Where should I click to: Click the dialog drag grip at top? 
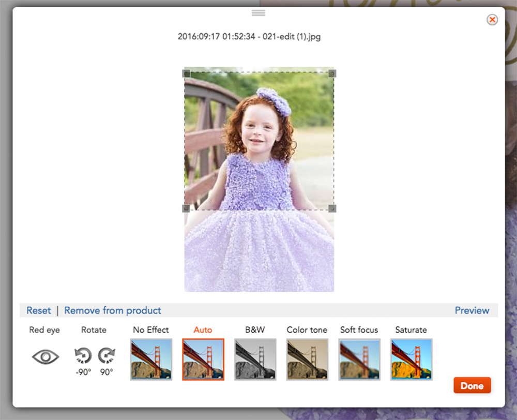[258, 13]
